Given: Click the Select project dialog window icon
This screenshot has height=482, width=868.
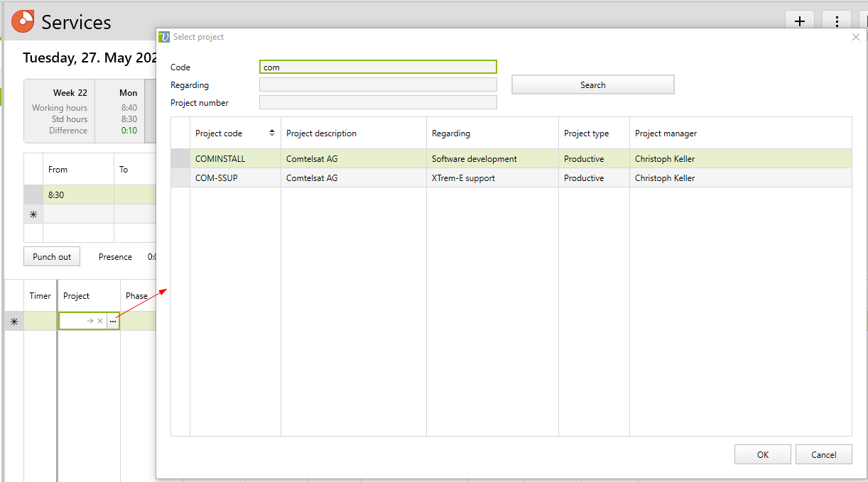Looking at the screenshot, I should click(164, 37).
